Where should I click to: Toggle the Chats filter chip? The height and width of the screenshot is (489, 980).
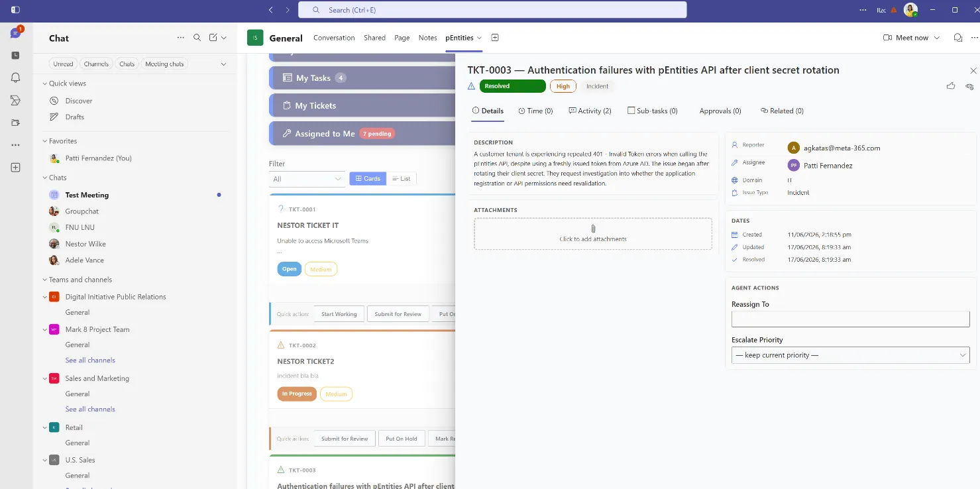point(127,64)
